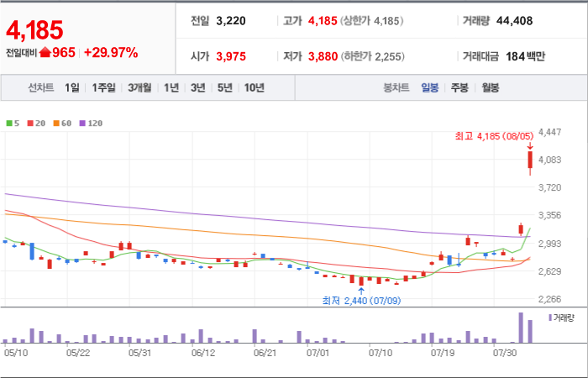588x378 pixels.
Task: Click the current price 4,185
Action: [x=34, y=30]
